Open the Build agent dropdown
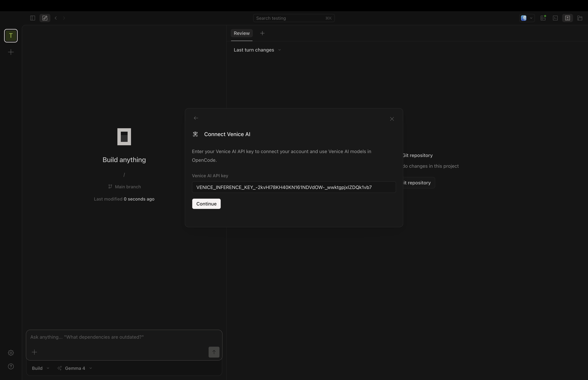 40,368
